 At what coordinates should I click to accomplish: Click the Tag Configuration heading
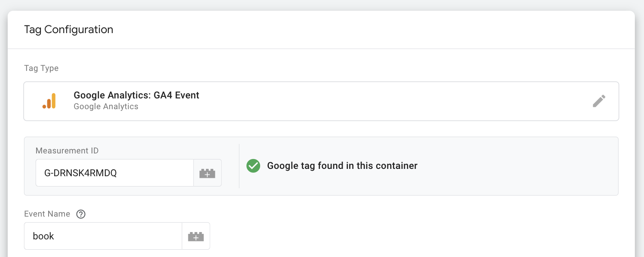[69, 30]
